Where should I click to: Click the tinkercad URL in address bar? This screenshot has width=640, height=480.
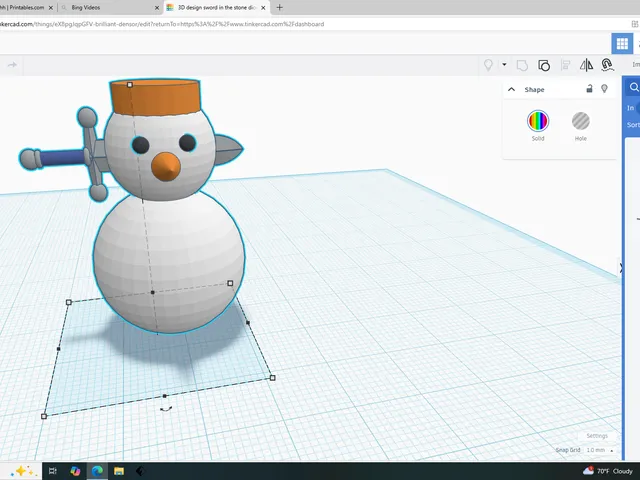[x=162, y=24]
